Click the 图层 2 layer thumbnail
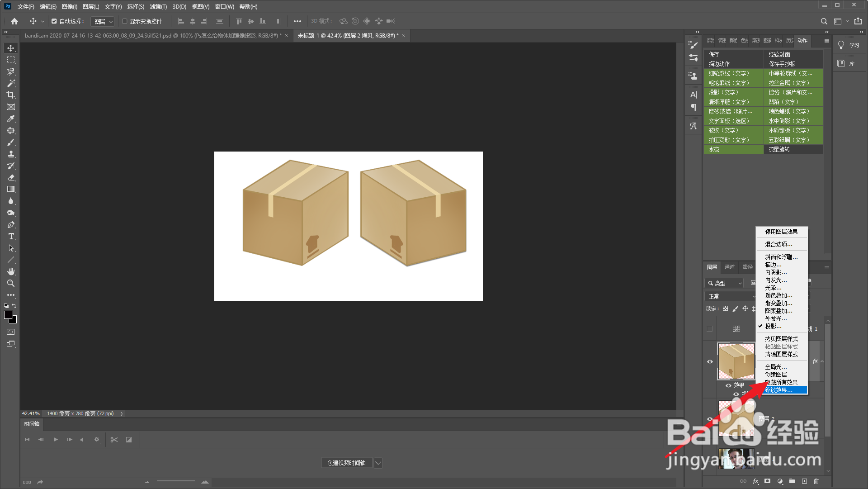The height and width of the screenshot is (489, 868). (736, 418)
